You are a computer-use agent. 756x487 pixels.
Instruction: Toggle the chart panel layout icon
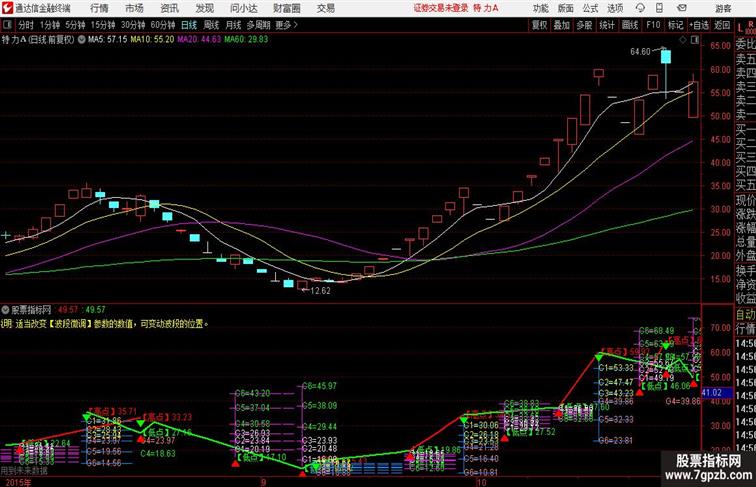[x=695, y=40]
